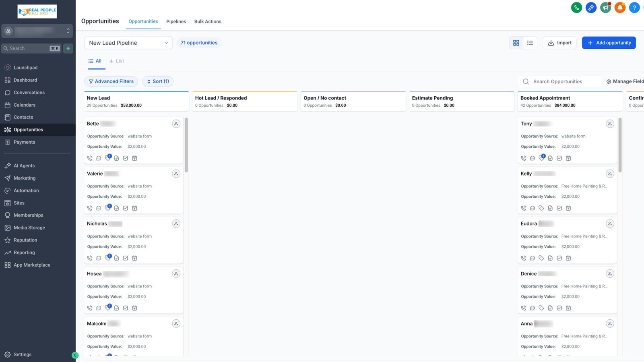The height and width of the screenshot is (362, 644).
Task: Click the megaphone announcements icon
Action: pyautogui.click(x=605, y=8)
